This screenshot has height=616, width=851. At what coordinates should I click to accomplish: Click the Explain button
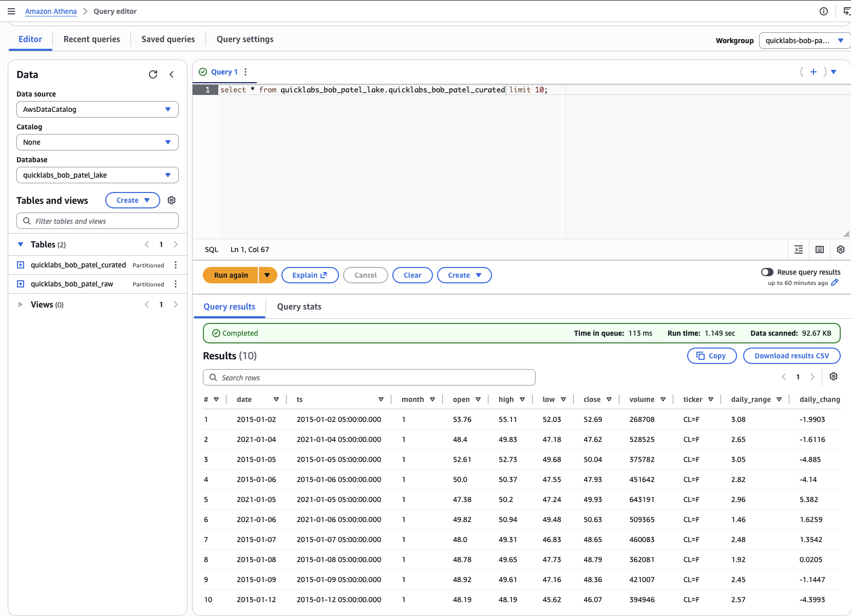(x=310, y=275)
